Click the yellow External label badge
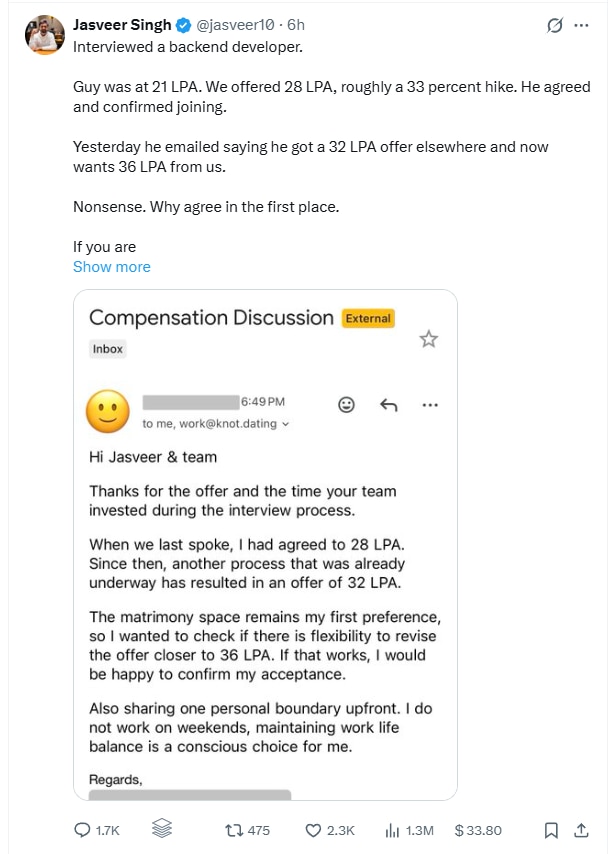Image resolution: width=610 pixels, height=854 pixels. [x=368, y=319]
